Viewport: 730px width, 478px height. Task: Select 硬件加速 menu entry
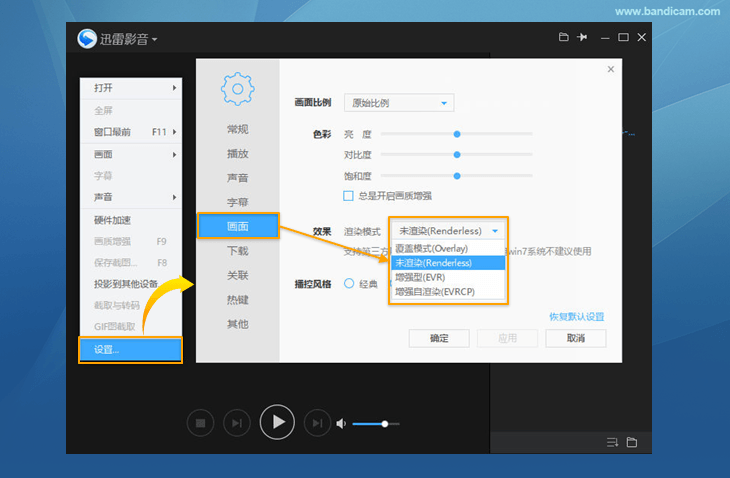point(131,220)
